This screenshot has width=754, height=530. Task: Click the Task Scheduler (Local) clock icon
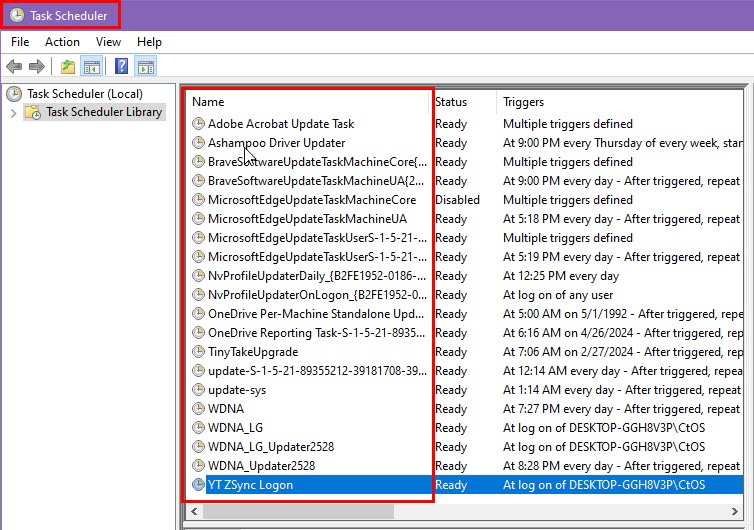coord(14,94)
